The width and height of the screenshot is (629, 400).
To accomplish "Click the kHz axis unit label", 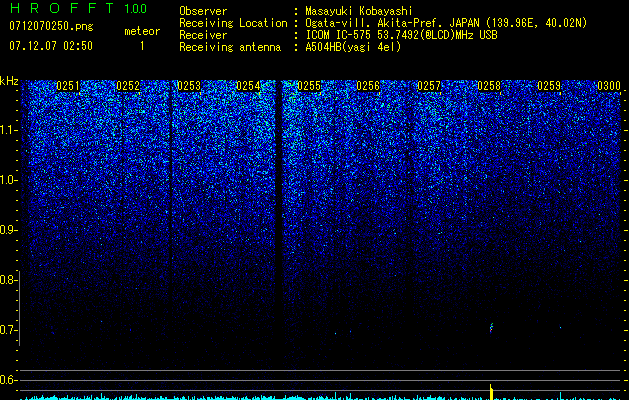I will click(x=9, y=81).
